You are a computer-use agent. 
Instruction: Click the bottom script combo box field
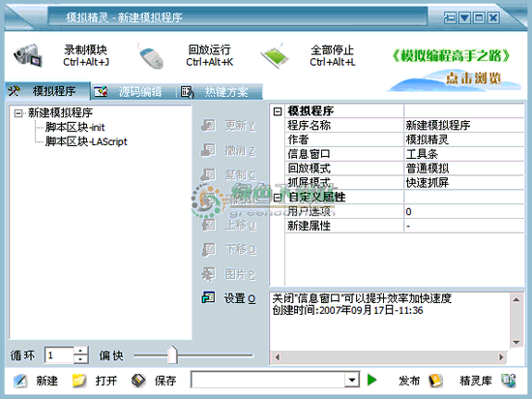(268, 380)
